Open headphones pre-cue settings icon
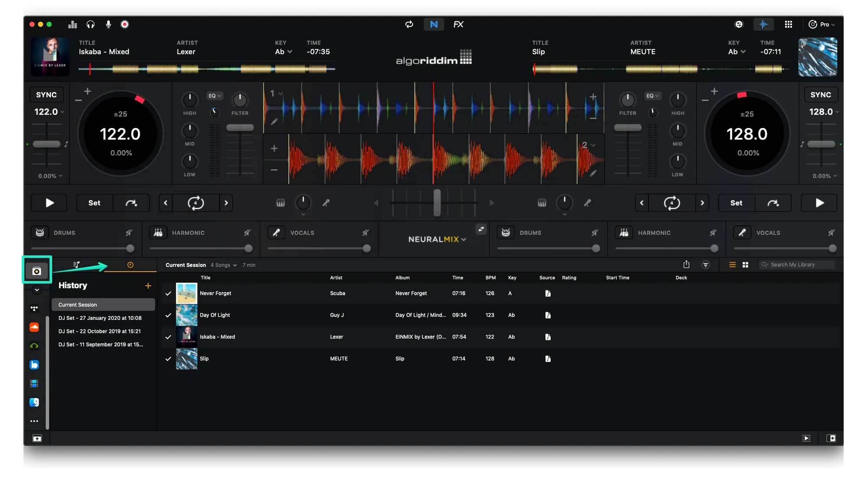This screenshot has height=477, width=868. pyautogui.click(x=90, y=24)
